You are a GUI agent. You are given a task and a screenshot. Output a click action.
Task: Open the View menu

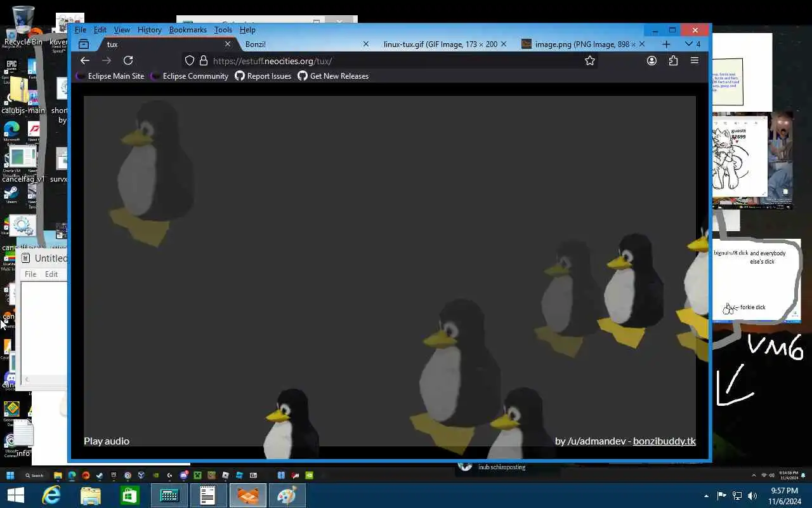pyautogui.click(x=122, y=30)
